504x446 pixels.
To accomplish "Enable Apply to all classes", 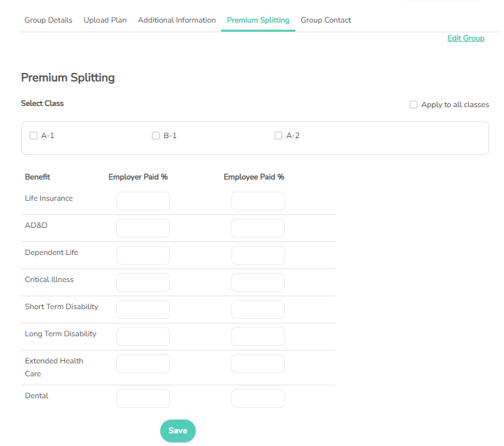I will pos(414,105).
